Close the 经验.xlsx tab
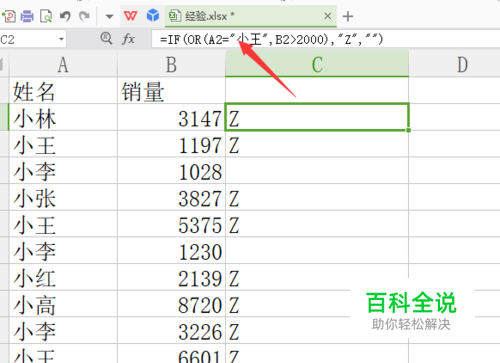 (x=328, y=16)
